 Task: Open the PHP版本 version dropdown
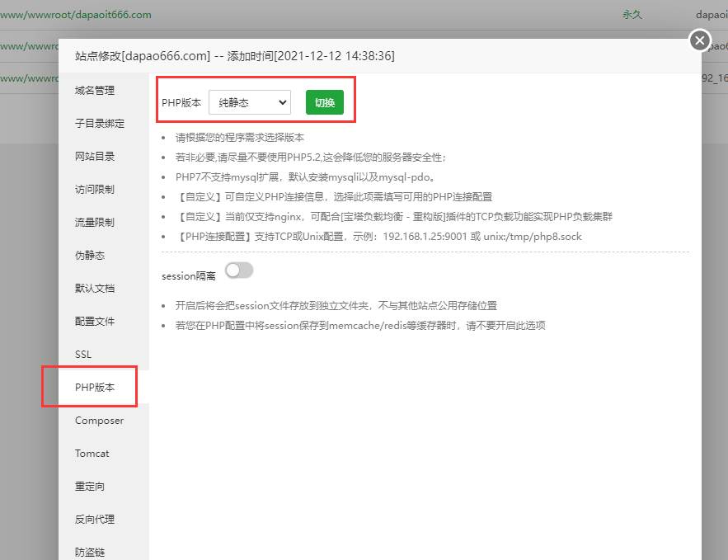pyautogui.click(x=250, y=102)
